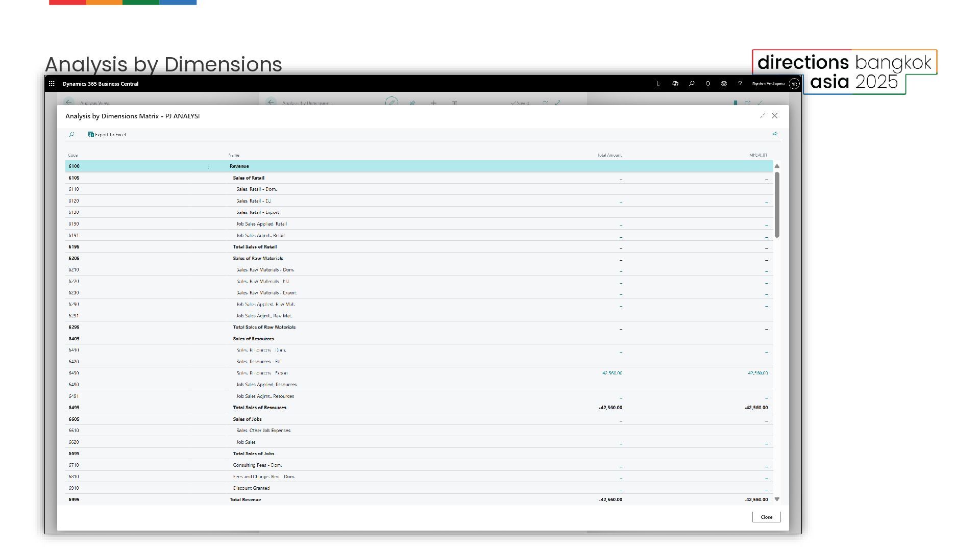Select the Total Revenue row

[245, 499]
